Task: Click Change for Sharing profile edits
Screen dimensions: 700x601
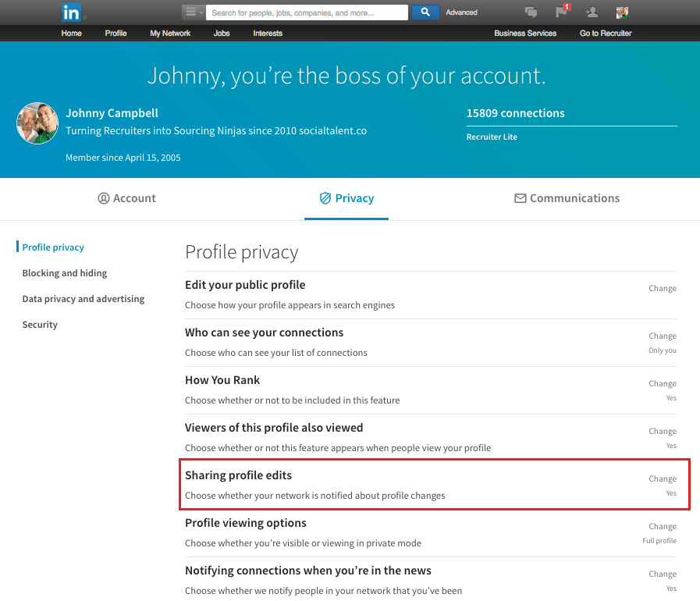Action: (x=663, y=478)
